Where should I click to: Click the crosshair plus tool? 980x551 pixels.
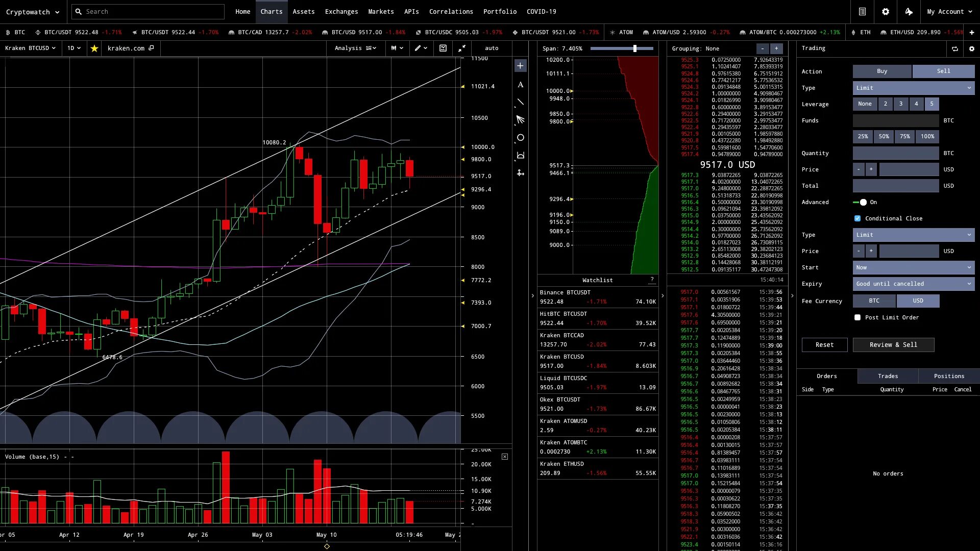coord(520,66)
